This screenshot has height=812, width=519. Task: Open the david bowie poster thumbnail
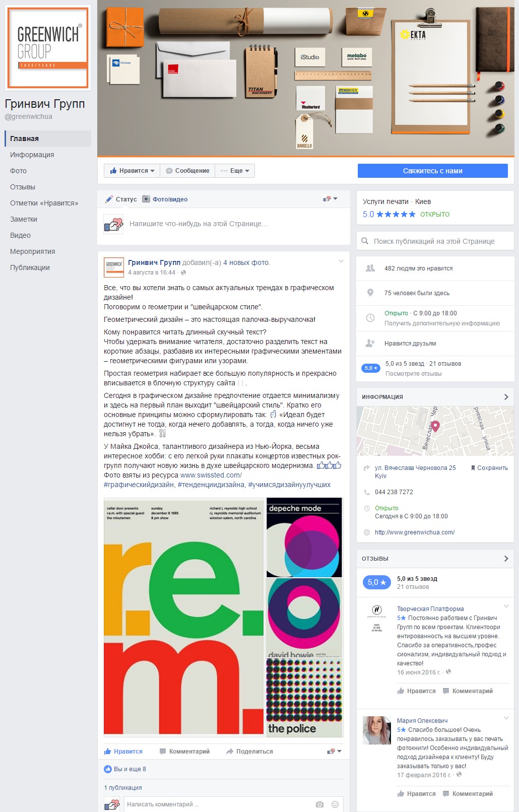[x=304, y=618]
